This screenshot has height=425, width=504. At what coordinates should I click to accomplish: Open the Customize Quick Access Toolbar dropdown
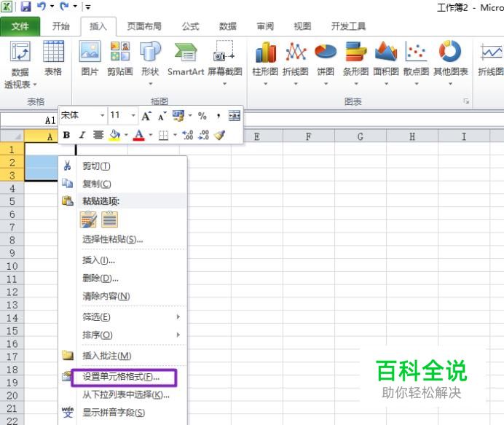(87, 7)
